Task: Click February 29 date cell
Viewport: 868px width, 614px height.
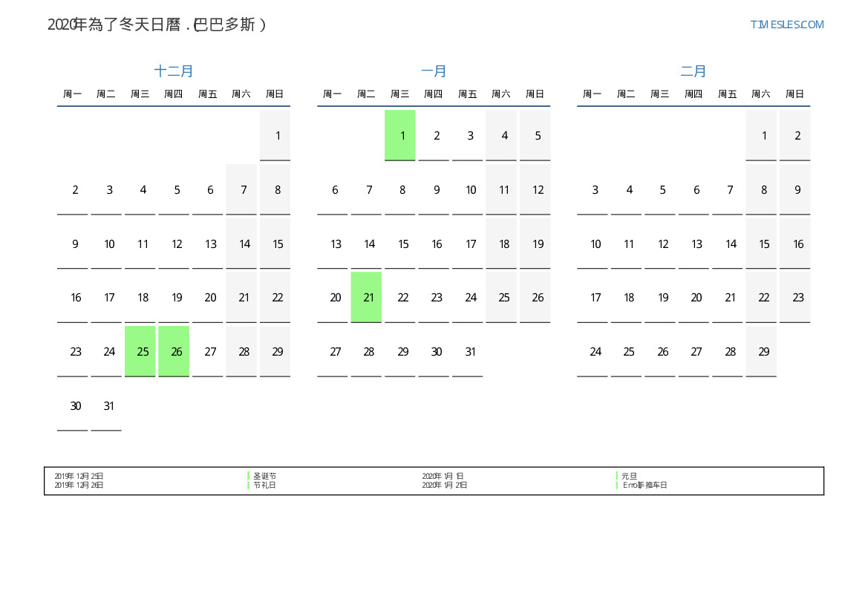Action: pyautogui.click(x=761, y=351)
